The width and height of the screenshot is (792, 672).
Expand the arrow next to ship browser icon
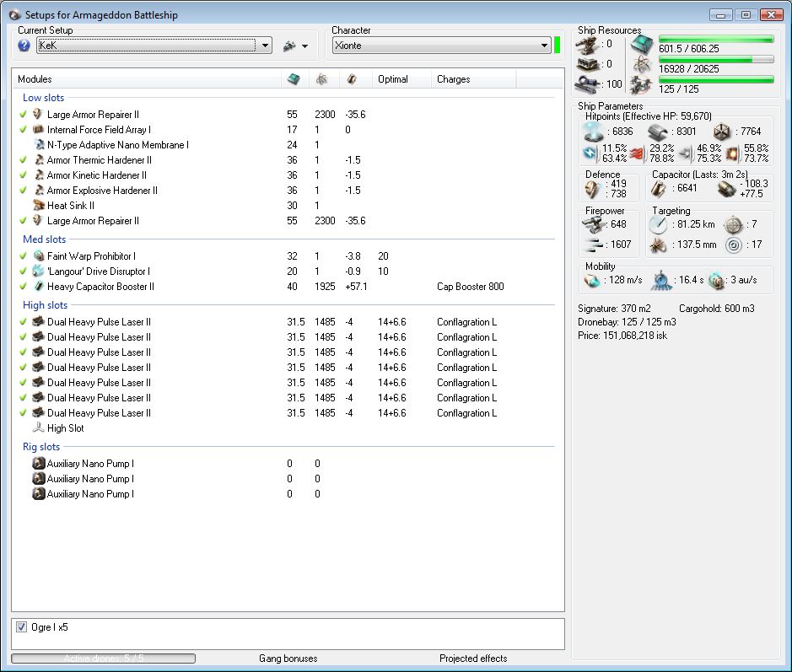304,46
